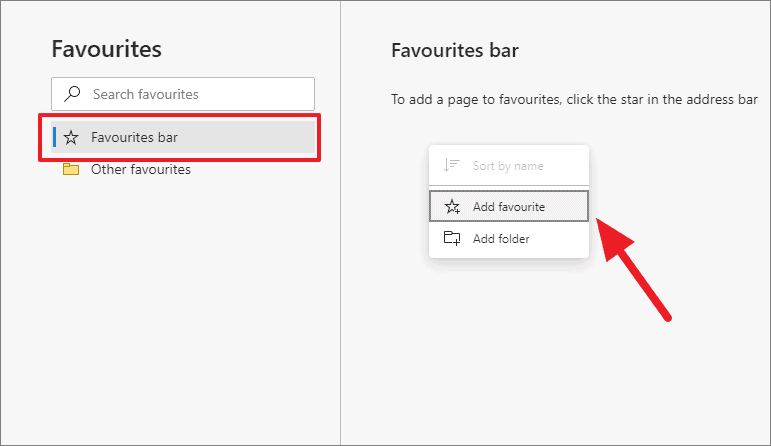
Task: Choose Sort by name from context menu
Action: [x=509, y=166]
